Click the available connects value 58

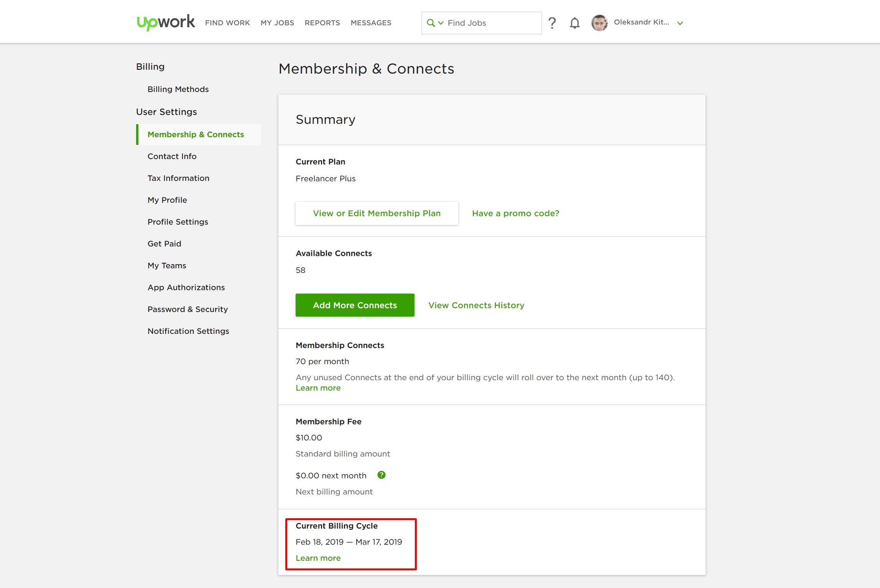(x=300, y=270)
